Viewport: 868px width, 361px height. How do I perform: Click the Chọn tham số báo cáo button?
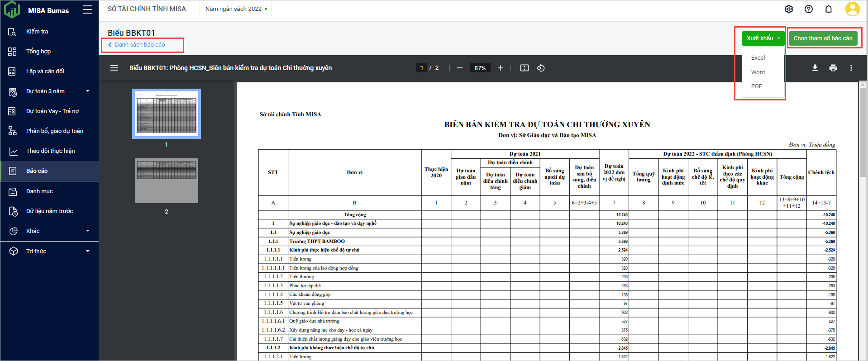823,38
